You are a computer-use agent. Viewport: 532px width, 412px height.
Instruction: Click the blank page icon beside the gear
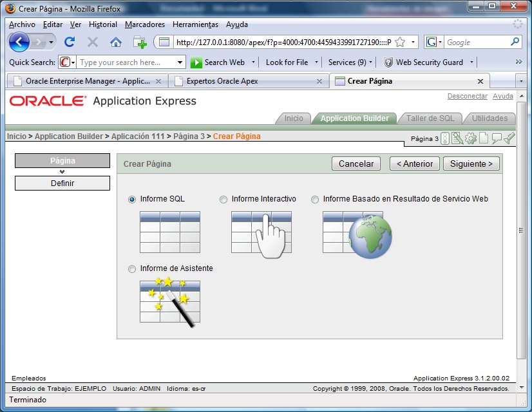coord(484,138)
